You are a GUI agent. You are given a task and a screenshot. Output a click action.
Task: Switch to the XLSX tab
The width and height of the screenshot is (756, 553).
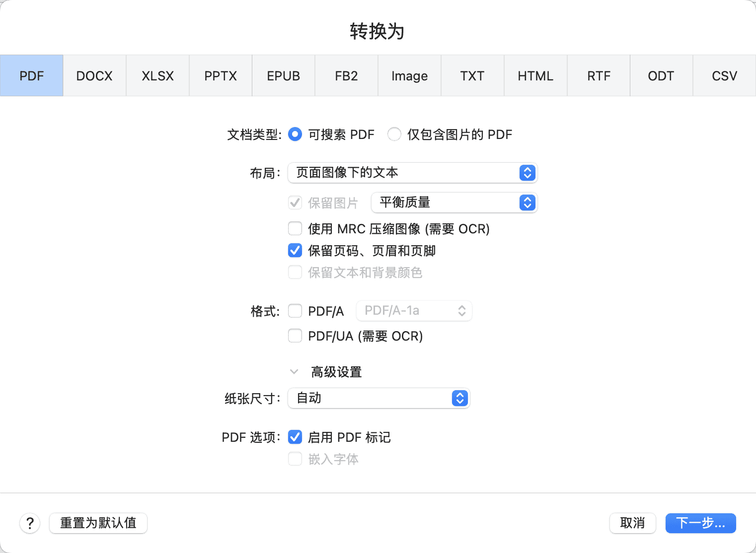click(157, 75)
